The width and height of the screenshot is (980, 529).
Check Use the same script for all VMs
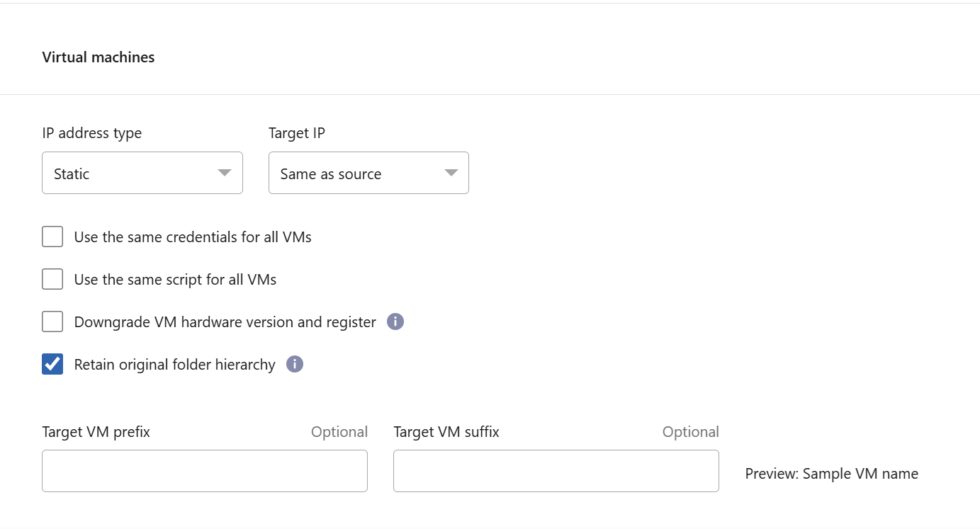point(52,280)
